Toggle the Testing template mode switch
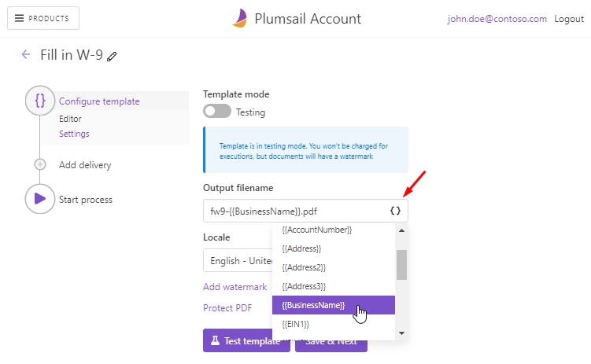591x364 pixels. [217, 111]
